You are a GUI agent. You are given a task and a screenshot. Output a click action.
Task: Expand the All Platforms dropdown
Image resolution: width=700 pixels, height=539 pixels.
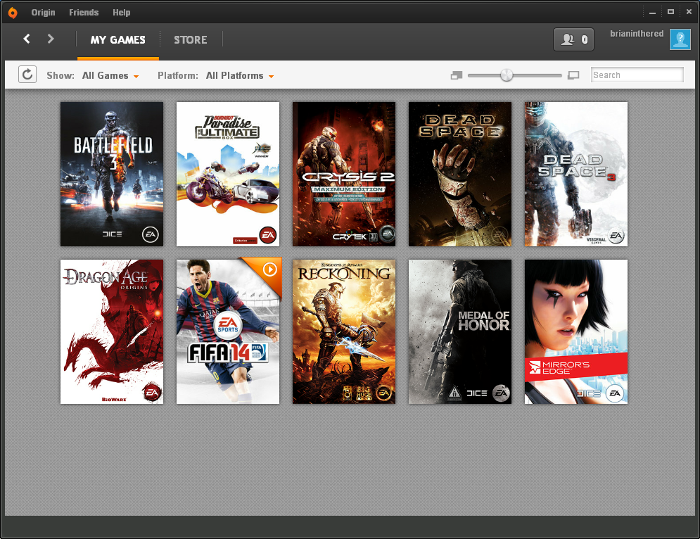coord(240,76)
